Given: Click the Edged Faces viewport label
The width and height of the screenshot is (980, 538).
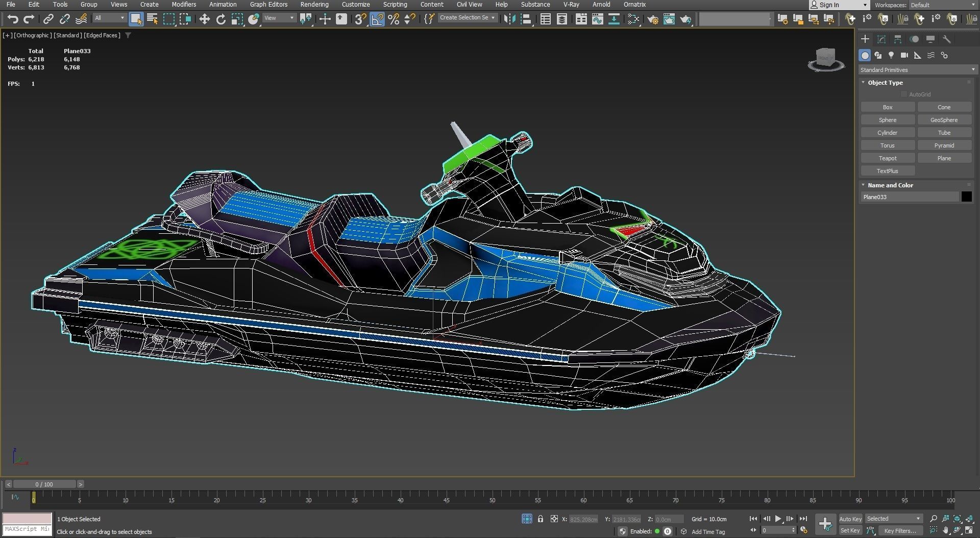Looking at the screenshot, I should [102, 35].
